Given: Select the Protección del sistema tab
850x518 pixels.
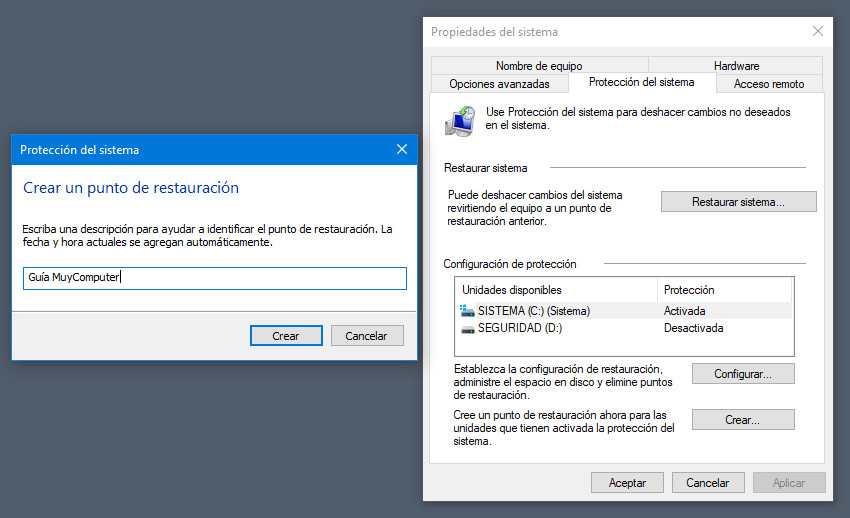Looking at the screenshot, I should point(642,82).
